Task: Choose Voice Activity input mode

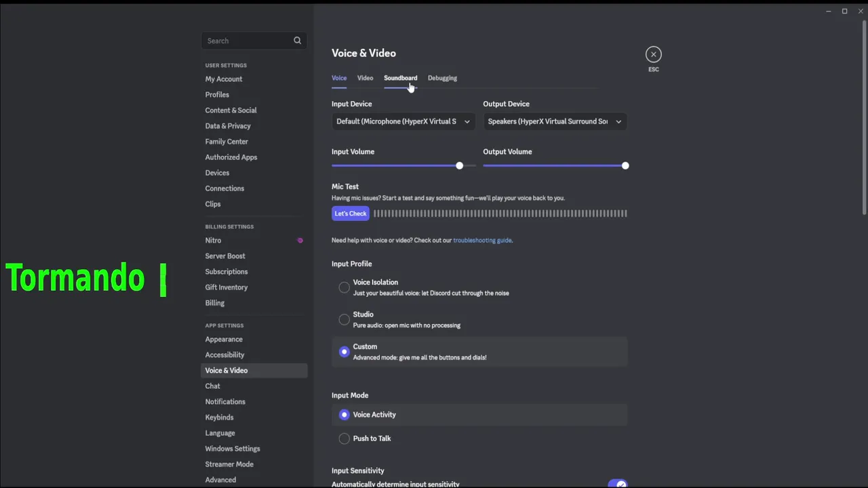Action: point(344,415)
